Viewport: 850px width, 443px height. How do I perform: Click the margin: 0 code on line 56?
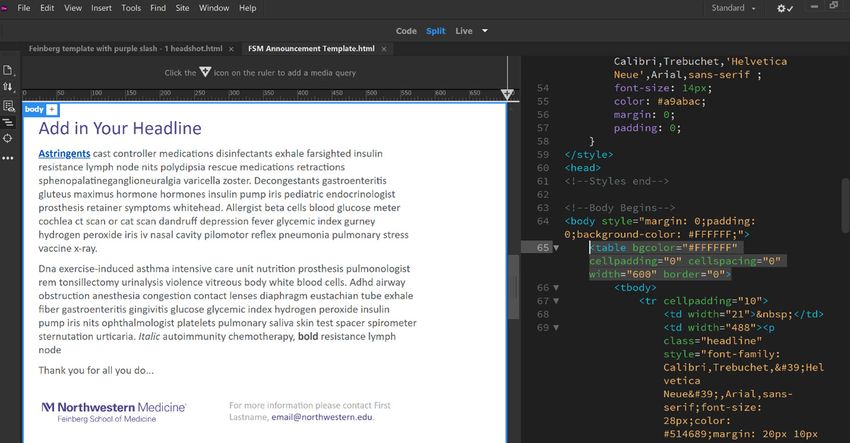coord(644,115)
